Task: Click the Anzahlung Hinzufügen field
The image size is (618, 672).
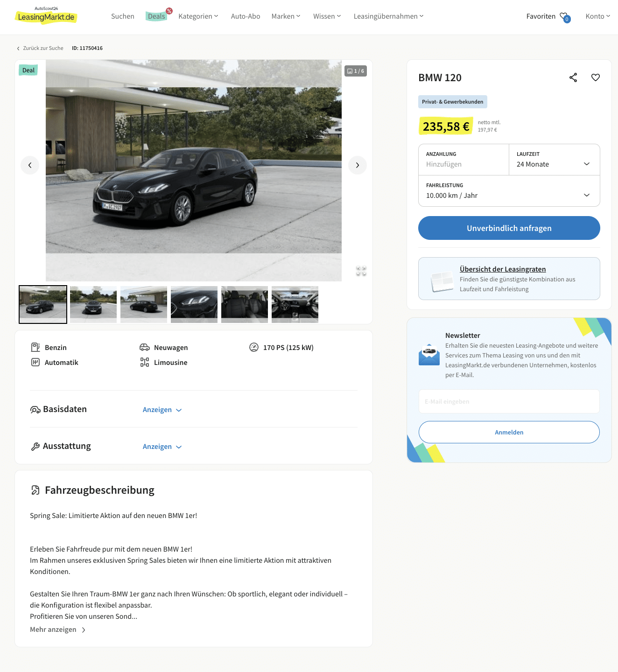Action: click(464, 160)
